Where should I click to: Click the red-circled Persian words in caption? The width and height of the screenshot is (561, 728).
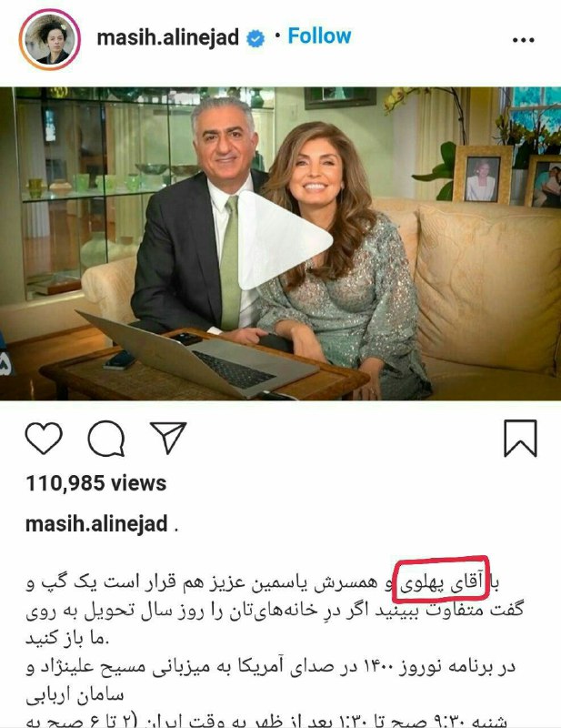(x=441, y=579)
